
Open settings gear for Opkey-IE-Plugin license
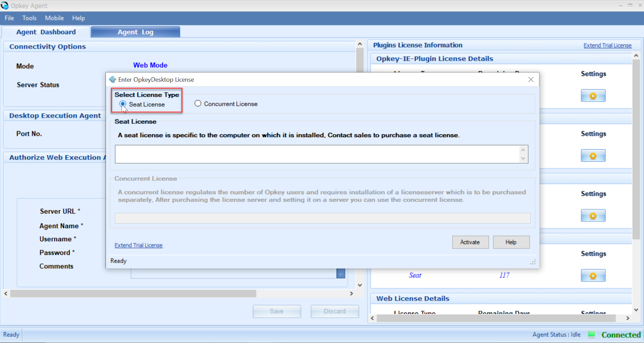[x=593, y=96]
